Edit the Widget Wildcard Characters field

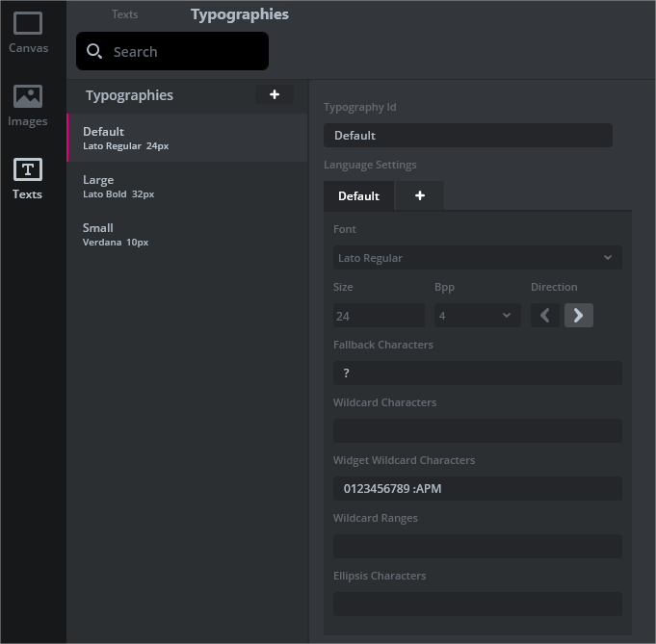click(x=478, y=488)
